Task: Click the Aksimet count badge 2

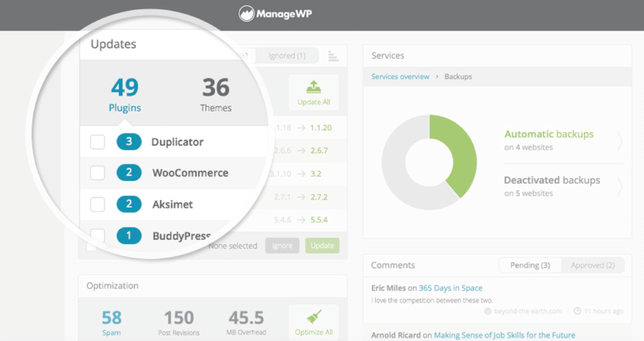Action: (129, 204)
